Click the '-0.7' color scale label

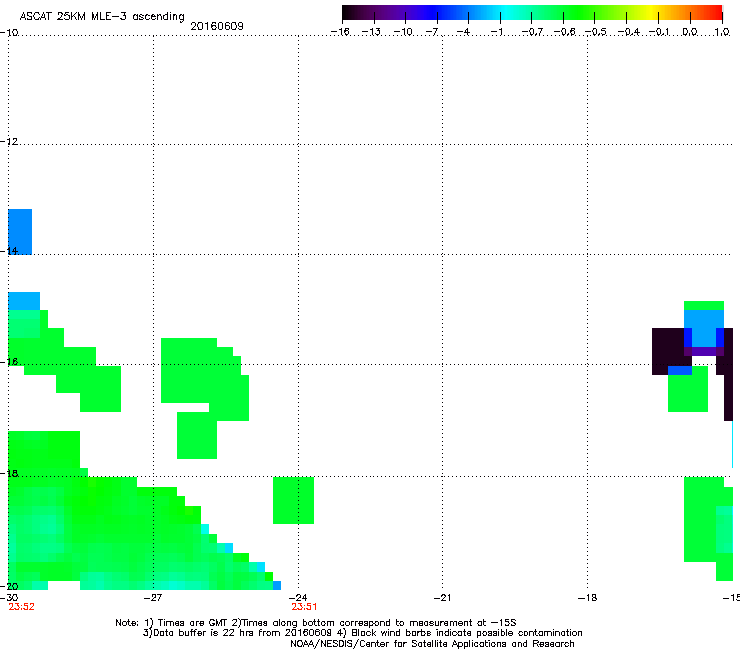pyautogui.click(x=532, y=32)
